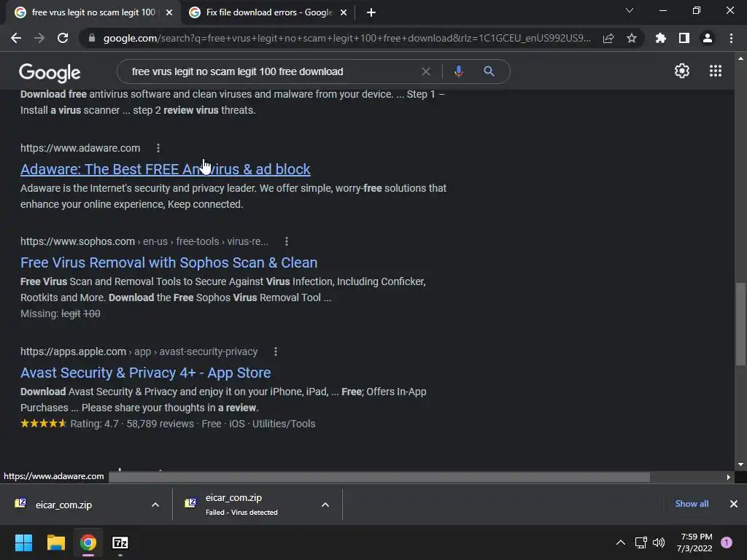Click the scroll down arrow
The height and width of the screenshot is (560, 747).
click(740, 464)
